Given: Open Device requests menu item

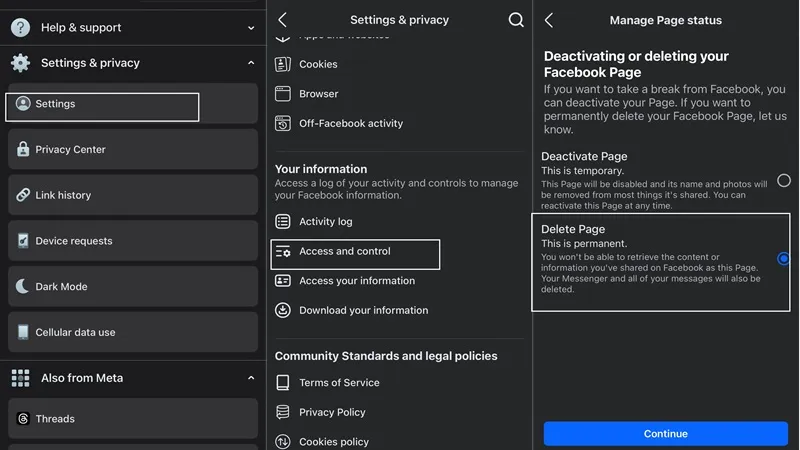Looking at the screenshot, I should click(x=133, y=240).
